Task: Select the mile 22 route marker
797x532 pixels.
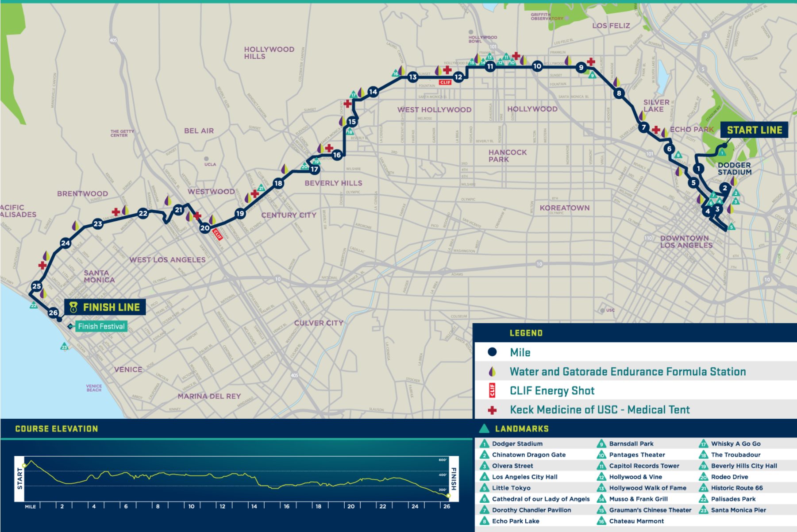Action: [x=143, y=213]
